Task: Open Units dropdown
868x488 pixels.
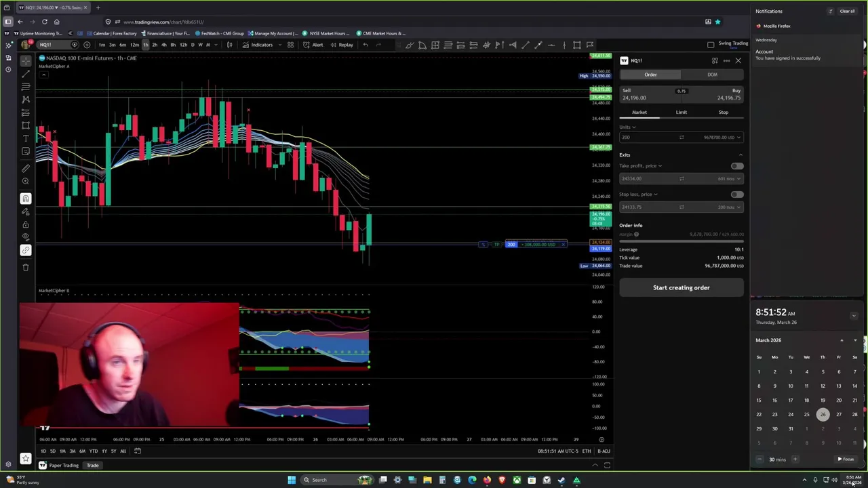Action: (627, 127)
